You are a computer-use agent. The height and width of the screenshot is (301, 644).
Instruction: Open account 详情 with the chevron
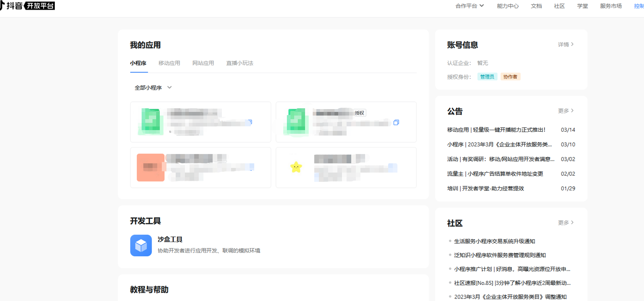565,44
